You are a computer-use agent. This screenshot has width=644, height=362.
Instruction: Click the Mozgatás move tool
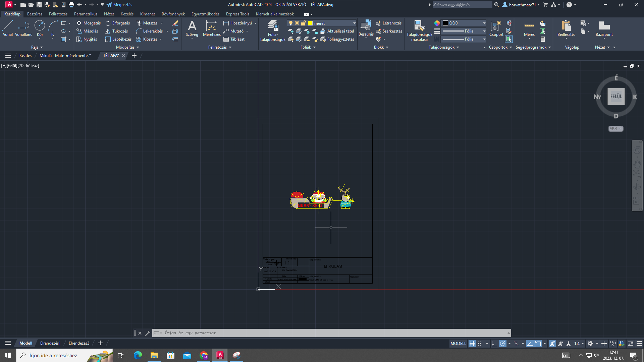tap(88, 23)
